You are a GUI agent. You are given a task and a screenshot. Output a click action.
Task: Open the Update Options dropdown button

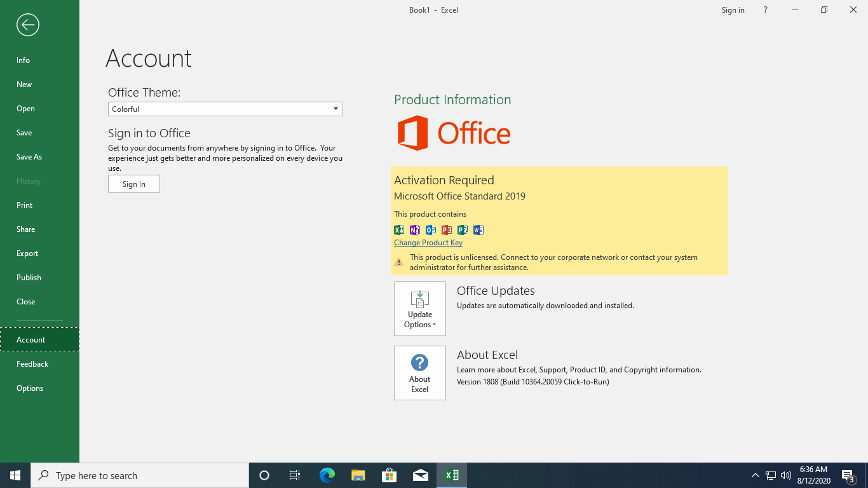pyautogui.click(x=420, y=309)
